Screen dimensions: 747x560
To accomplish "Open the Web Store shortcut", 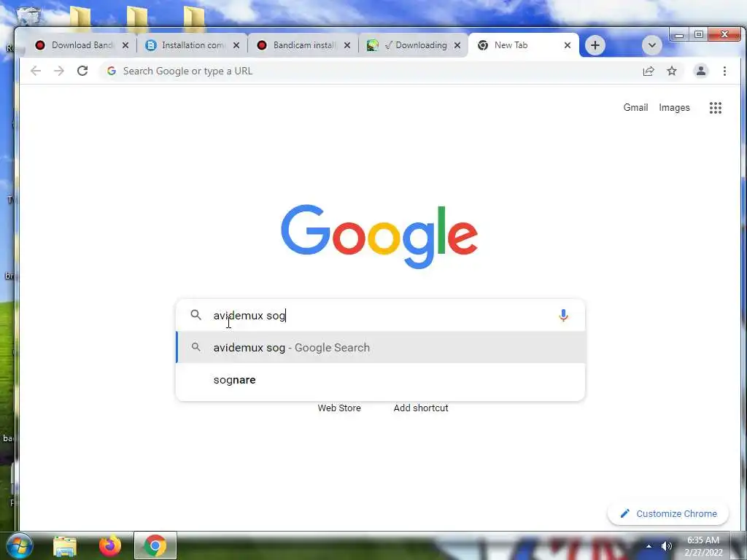I will point(339,408).
